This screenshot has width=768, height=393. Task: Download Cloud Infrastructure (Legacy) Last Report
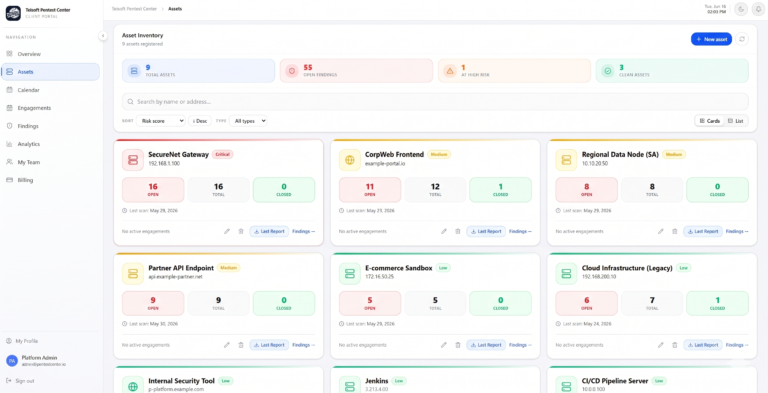703,345
